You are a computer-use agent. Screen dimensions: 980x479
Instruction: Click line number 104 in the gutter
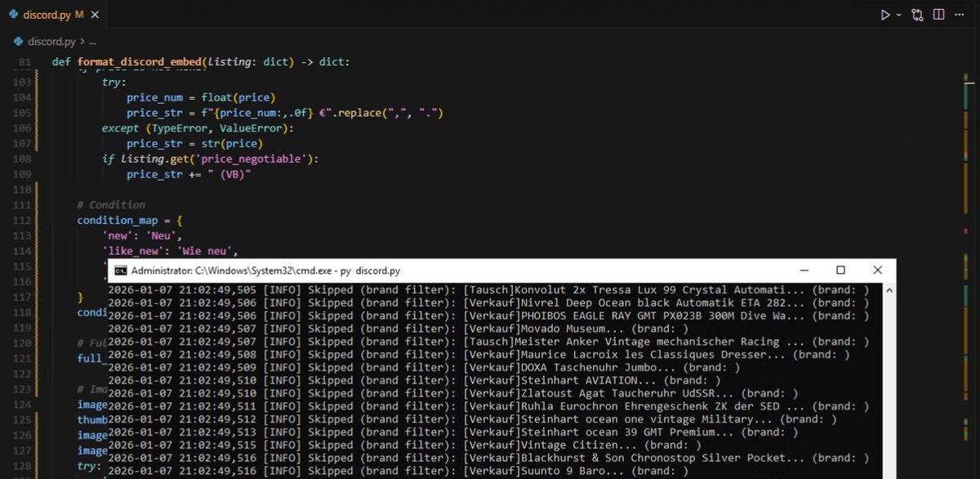coord(23,97)
